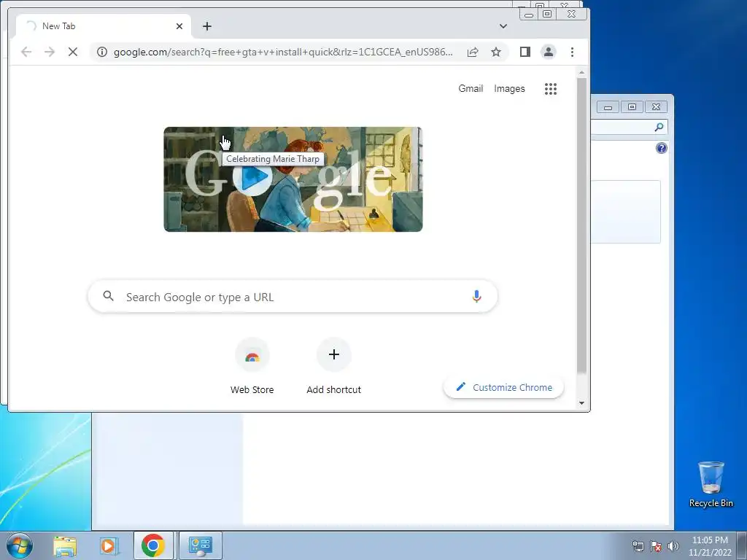Switch to Chrome taskbar button

coord(153,545)
